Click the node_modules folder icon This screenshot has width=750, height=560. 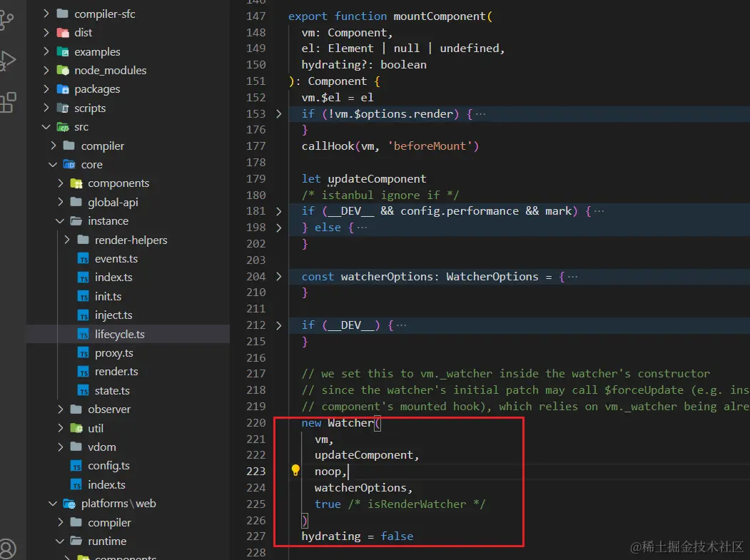63,71
